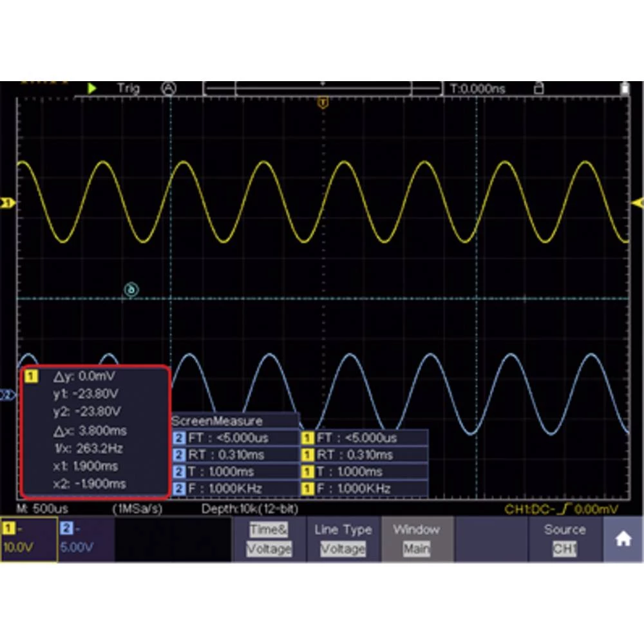Select the yellow trigger level arrow
This screenshot has height=644, width=644.
638,204
